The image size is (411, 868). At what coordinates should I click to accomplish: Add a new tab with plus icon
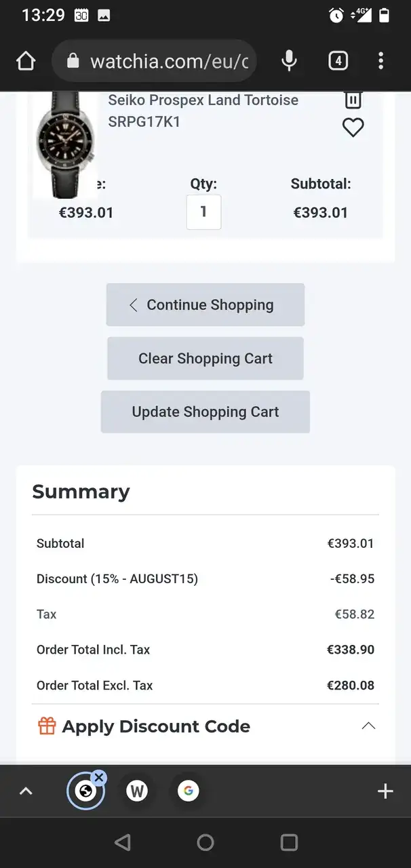coord(385,791)
